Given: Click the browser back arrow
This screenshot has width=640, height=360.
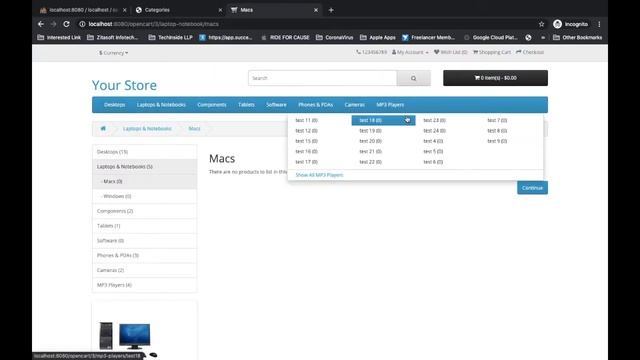Looking at the screenshot, I should pos(41,24).
